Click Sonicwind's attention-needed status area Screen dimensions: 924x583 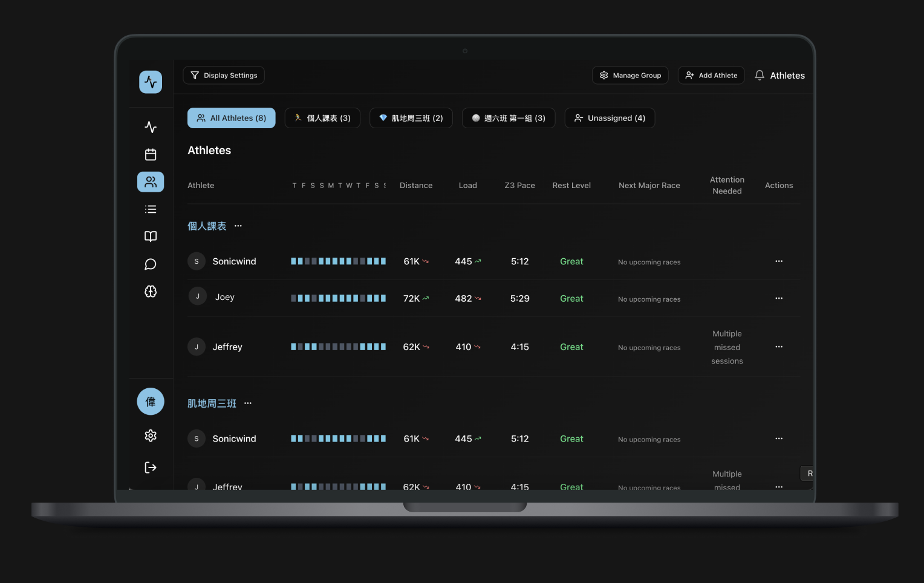point(727,261)
